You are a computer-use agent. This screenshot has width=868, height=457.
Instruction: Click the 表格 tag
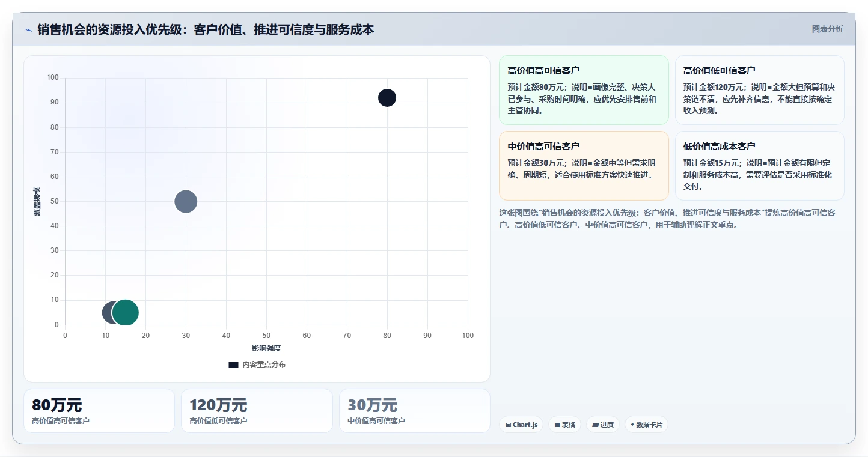click(x=564, y=425)
